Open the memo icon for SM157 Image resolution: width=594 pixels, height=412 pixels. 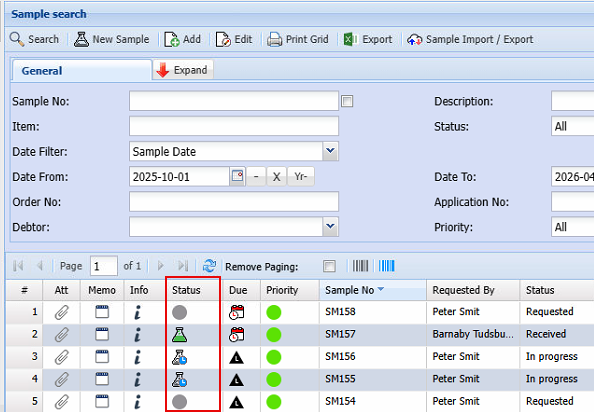[102, 334]
